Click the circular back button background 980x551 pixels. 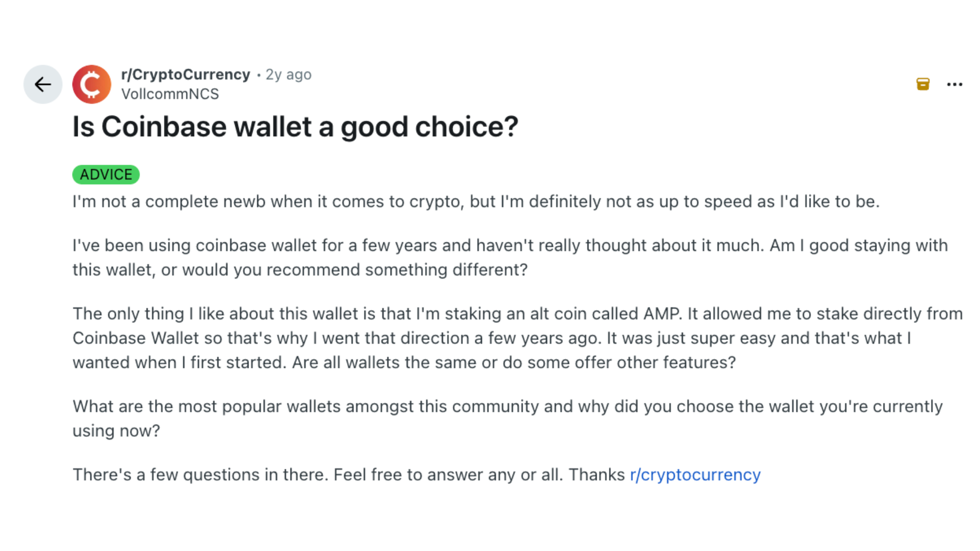pos(43,84)
